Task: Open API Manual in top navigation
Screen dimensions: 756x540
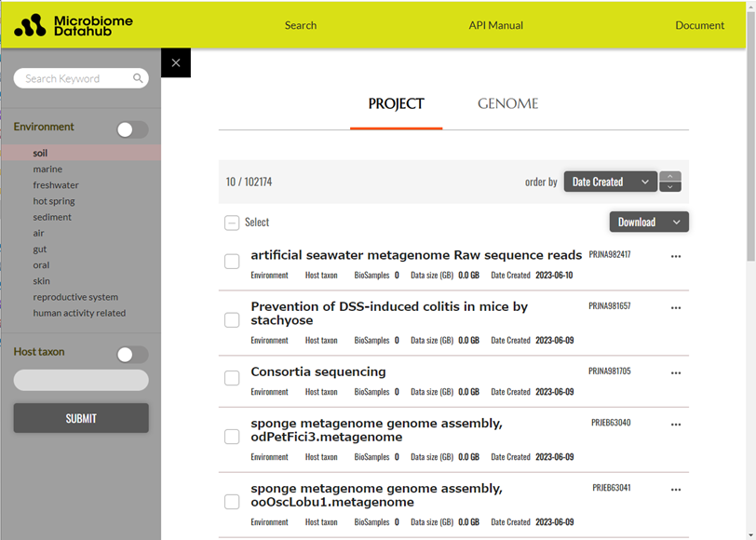Action: click(495, 26)
